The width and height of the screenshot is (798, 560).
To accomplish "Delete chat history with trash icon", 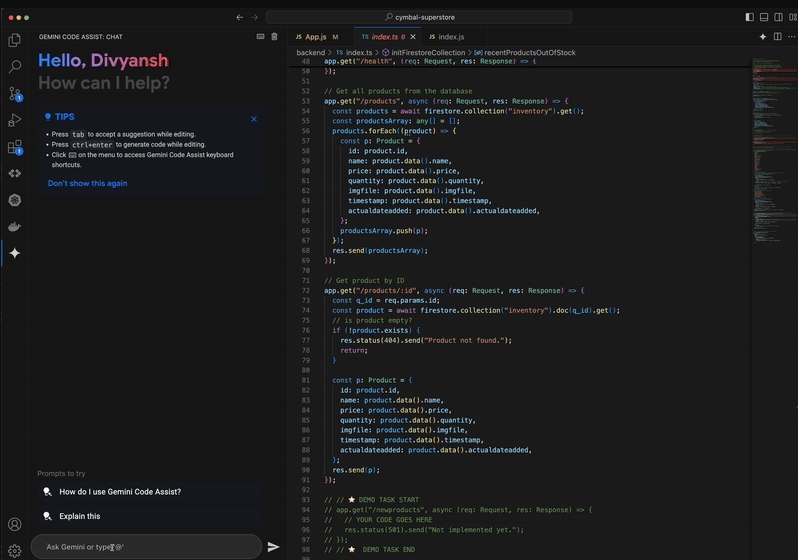I will pos(275,37).
